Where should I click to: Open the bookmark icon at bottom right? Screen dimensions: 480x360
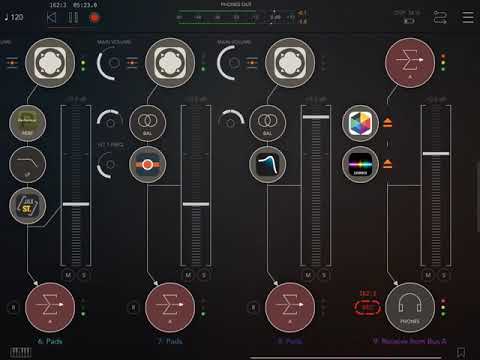tap(461, 352)
